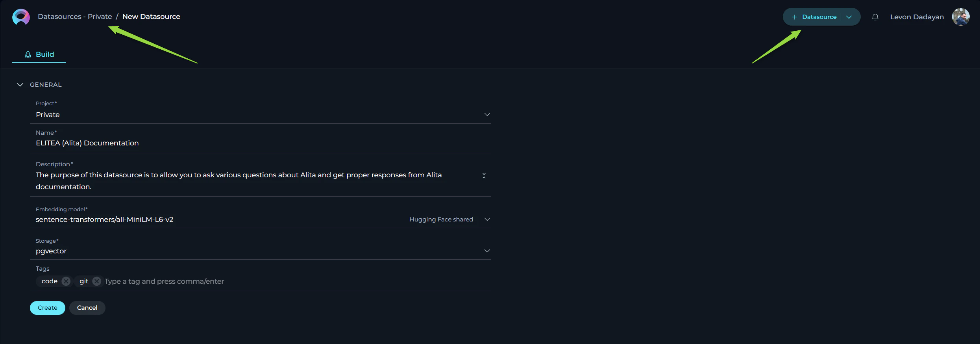980x344 pixels.
Task: Collapse the GENERAL section chevron
Action: (20, 85)
